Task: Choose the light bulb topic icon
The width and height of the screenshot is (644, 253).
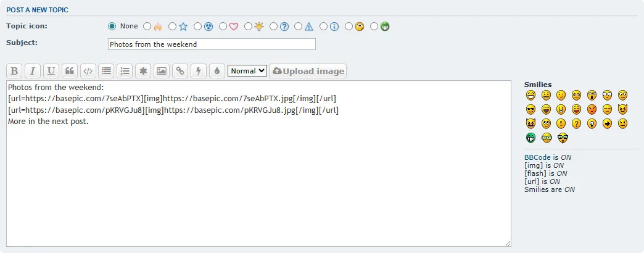Action: 247,27
